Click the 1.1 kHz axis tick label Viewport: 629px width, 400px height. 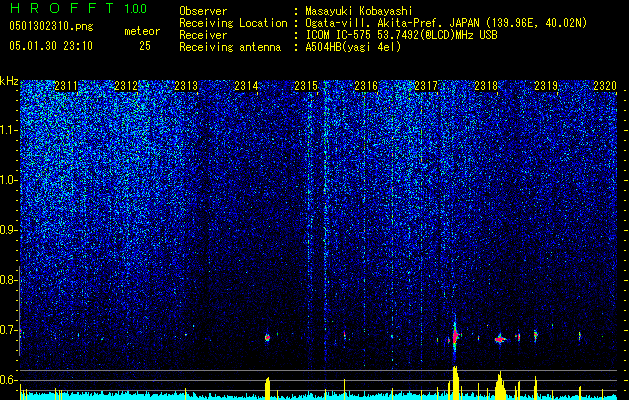[x=9, y=130]
